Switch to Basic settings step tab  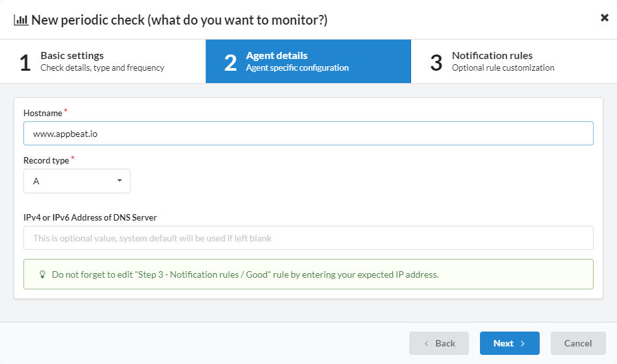[x=103, y=62]
